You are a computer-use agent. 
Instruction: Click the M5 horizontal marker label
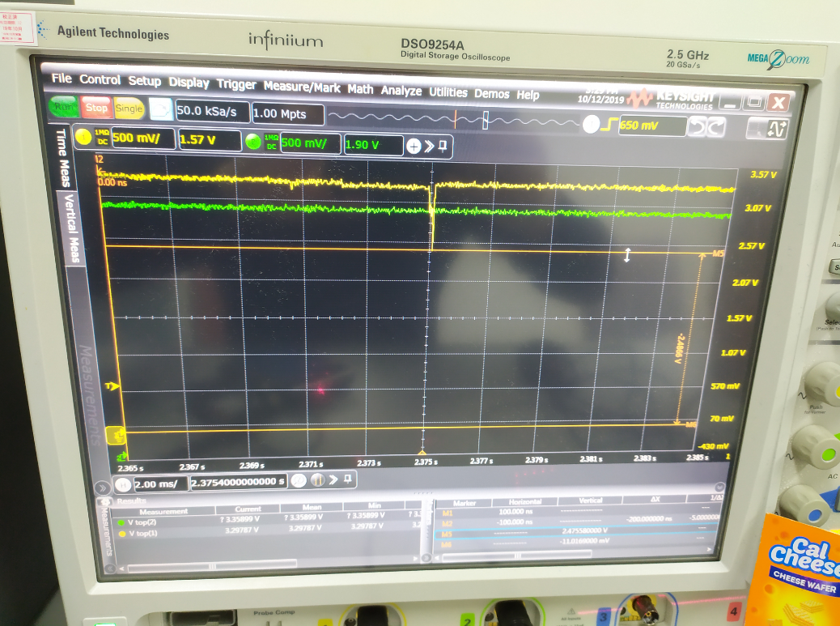pos(718,253)
